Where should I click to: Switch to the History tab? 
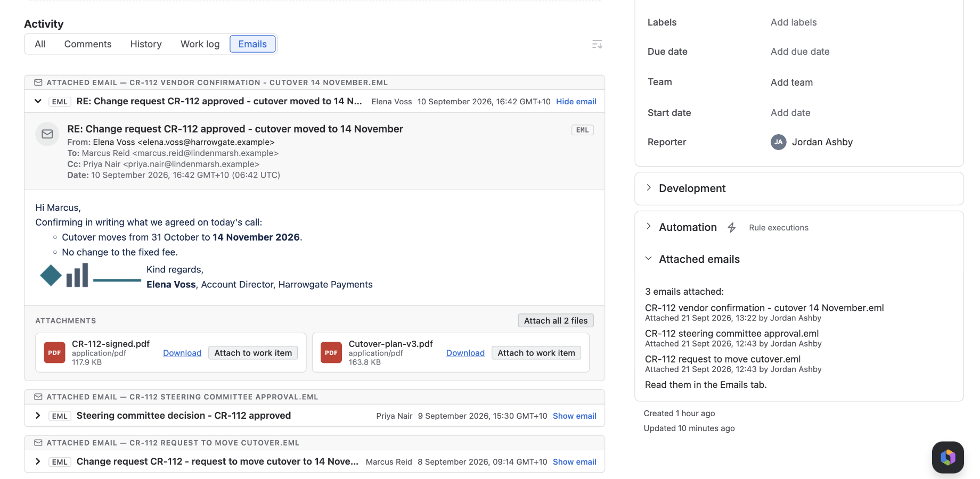(x=146, y=44)
